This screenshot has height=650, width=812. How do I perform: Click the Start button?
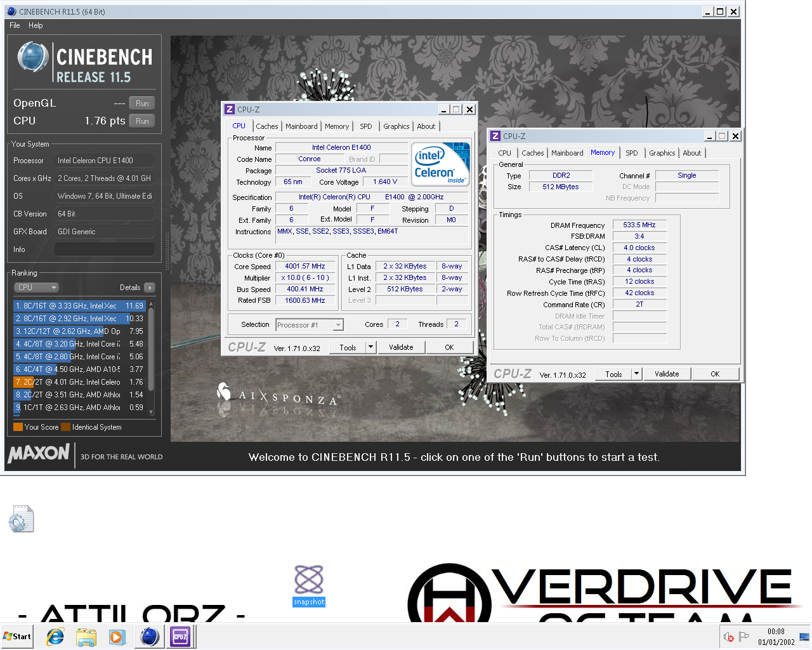pyautogui.click(x=17, y=637)
